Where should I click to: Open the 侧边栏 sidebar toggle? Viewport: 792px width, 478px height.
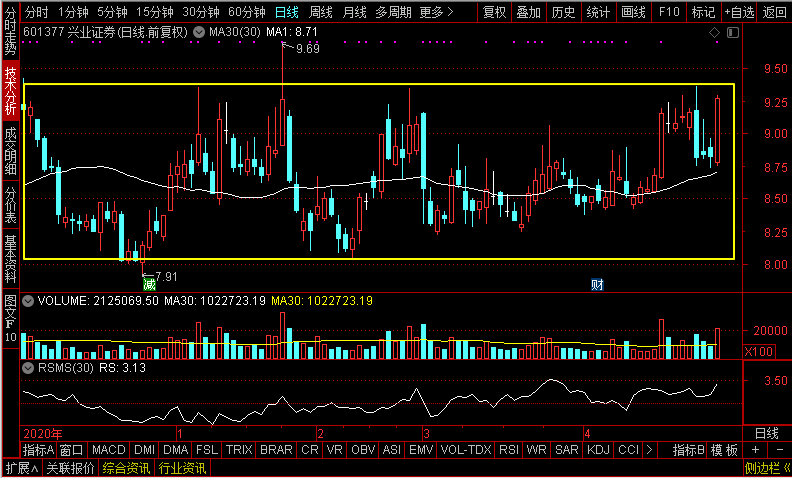click(768, 468)
